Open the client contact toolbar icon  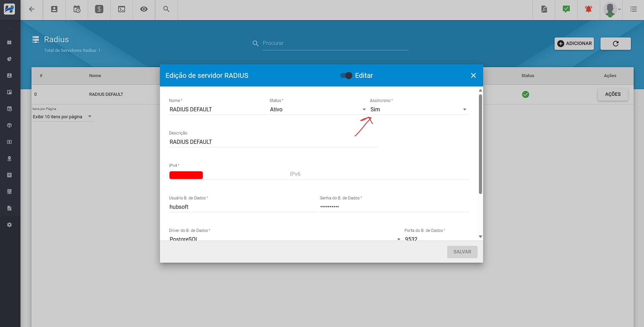point(54,9)
